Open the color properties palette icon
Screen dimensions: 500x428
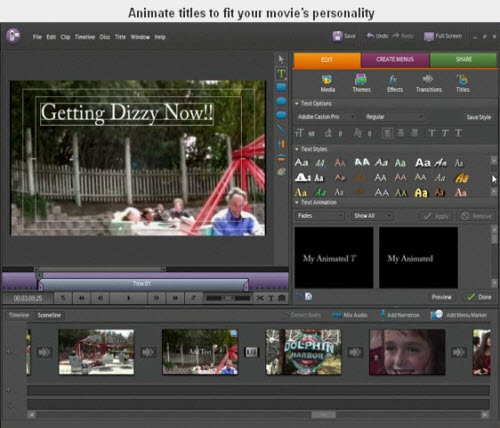point(281,172)
